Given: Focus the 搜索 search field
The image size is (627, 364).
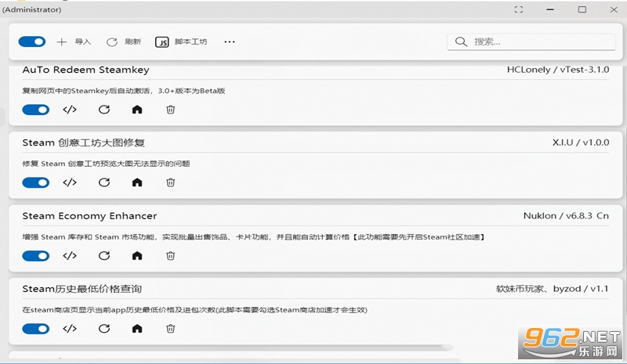Looking at the screenshot, I should click(x=531, y=41).
